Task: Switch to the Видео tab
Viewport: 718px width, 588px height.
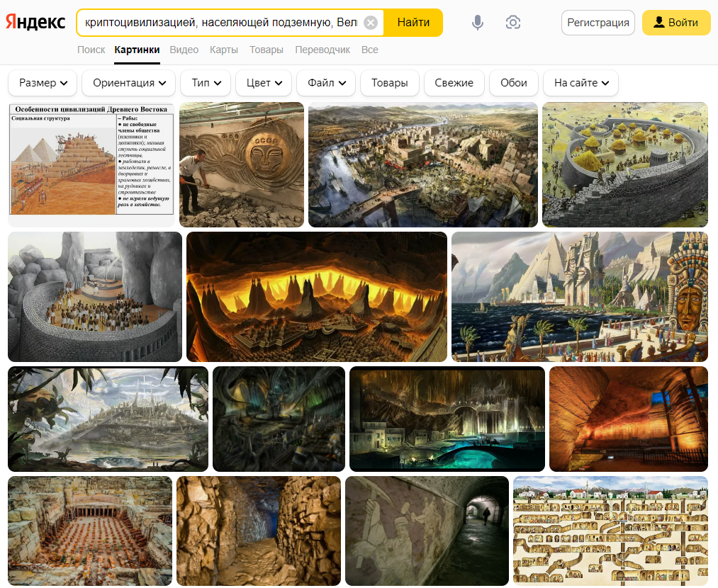Action: [x=184, y=50]
